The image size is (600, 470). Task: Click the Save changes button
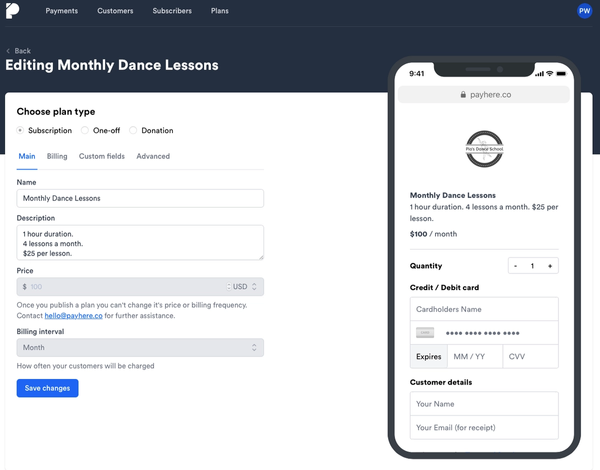(47, 388)
